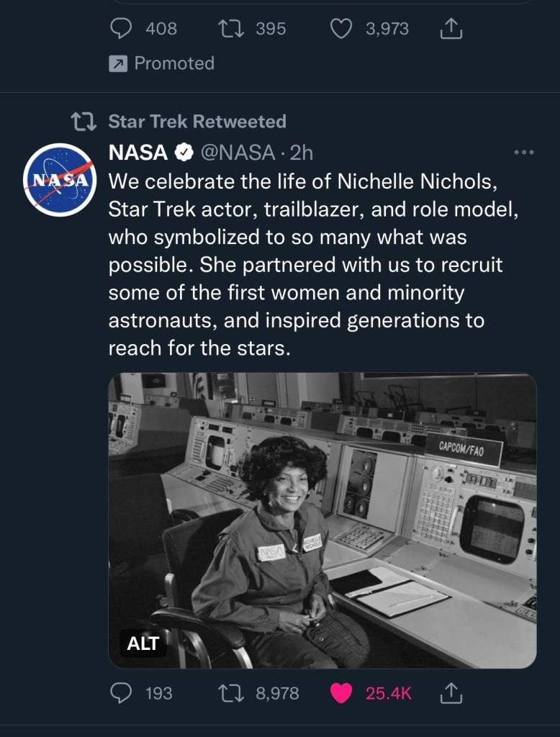Share the NASA tweet

point(449,693)
